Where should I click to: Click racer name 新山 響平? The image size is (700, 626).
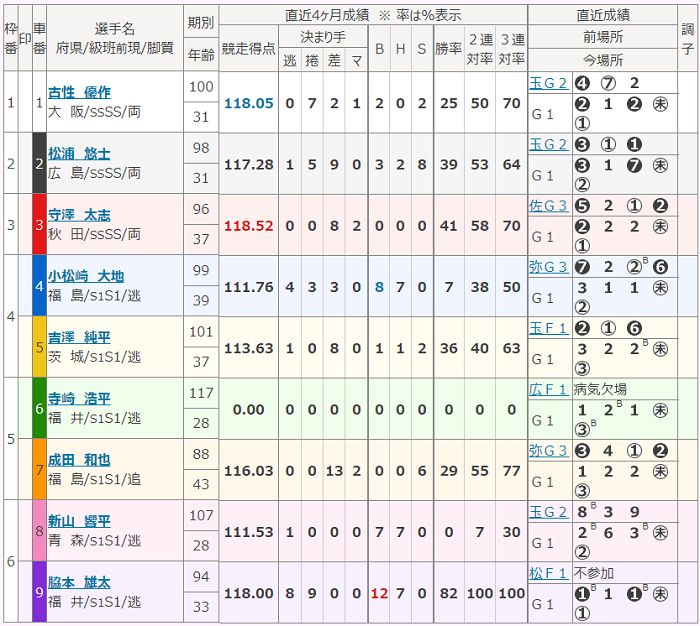coord(79,521)
